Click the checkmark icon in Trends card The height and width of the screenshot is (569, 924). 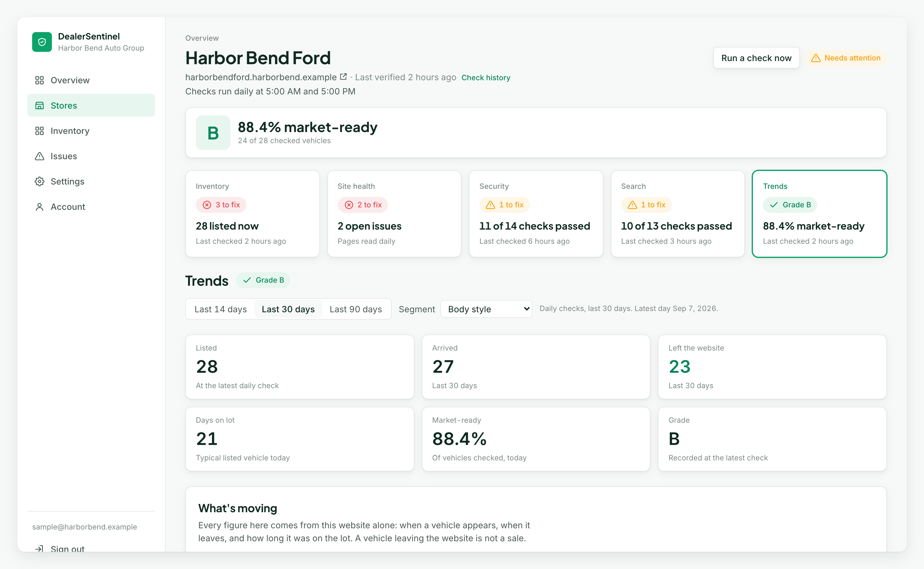pyautogui.click(x=774, y=205)
